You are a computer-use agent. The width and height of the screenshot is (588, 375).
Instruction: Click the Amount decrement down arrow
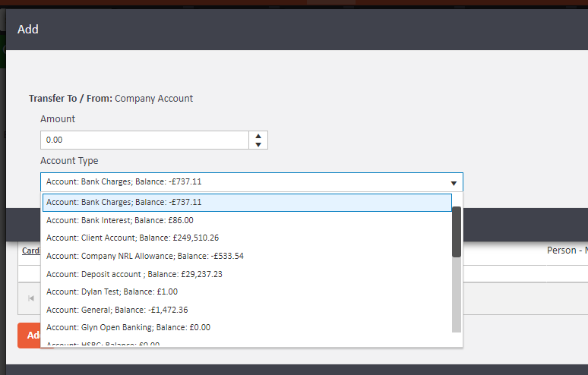[258, 144]
